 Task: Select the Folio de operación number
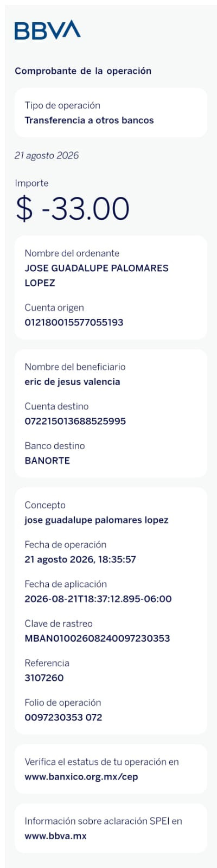tap(63, 717)
